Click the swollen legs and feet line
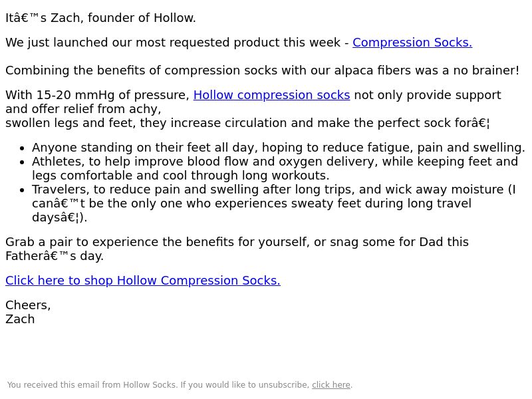Screen dimensions: 532x399 coord(247,123)
